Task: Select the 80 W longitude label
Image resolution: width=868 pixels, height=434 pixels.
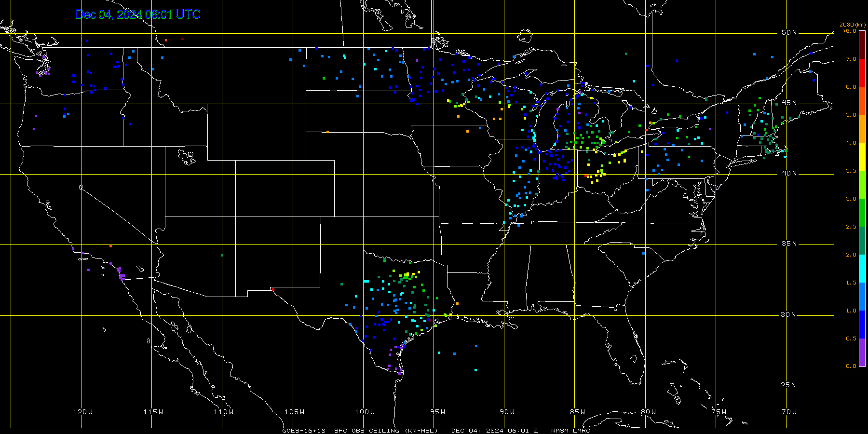Action: pos(648,412)
